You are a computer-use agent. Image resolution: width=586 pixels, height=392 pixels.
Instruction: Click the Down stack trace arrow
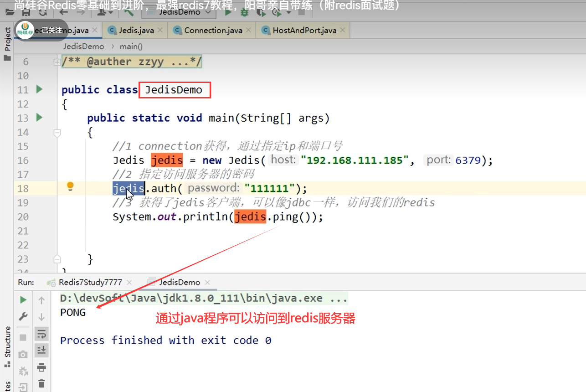pos(41,316)
